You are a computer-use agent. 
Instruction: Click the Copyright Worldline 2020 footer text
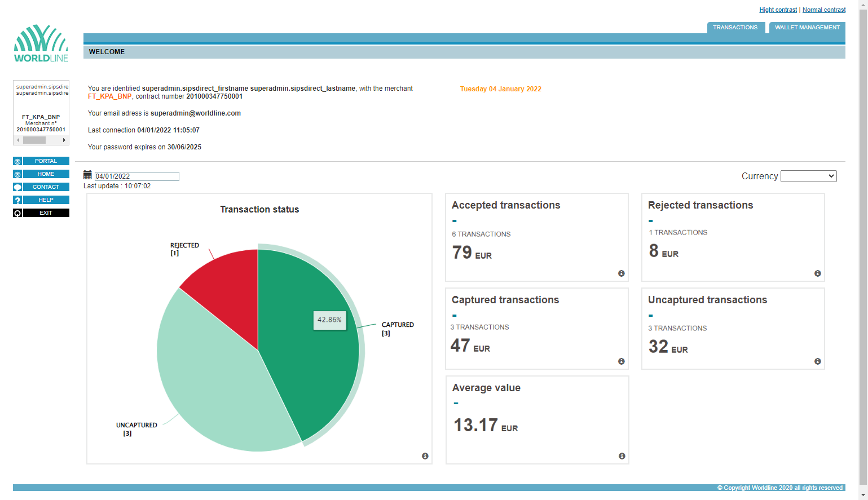click(x=780, y=488)
